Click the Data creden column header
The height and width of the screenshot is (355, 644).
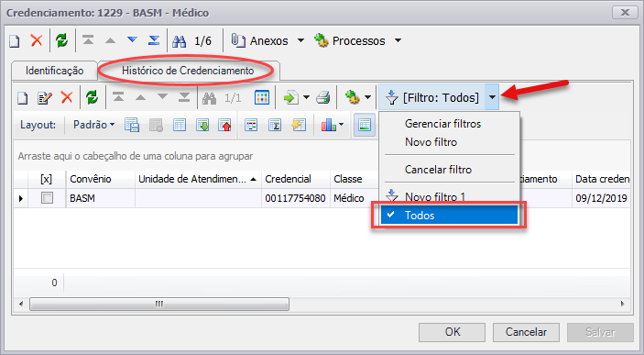pos(601,179)
